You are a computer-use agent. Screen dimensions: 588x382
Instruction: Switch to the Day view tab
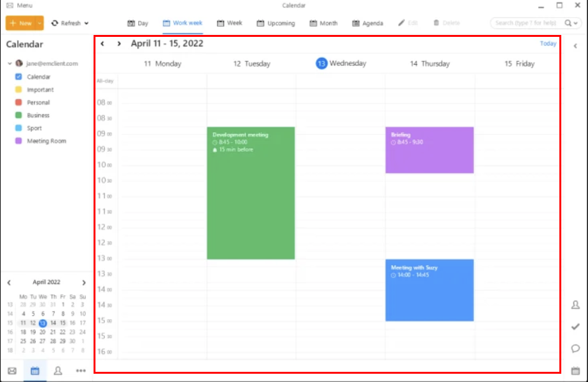(x=137, y=24)
